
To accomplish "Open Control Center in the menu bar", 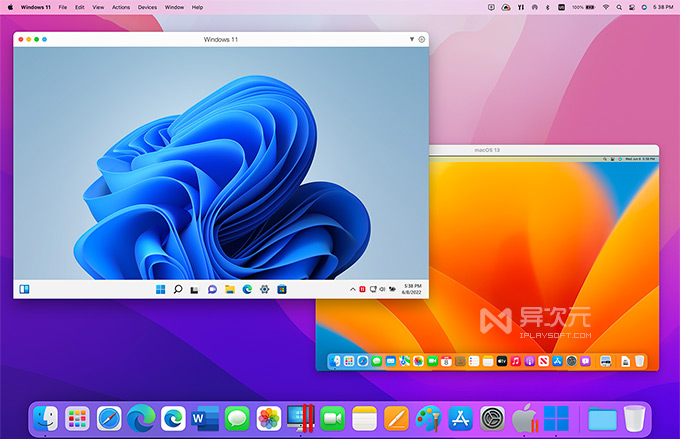I will 632,7.
